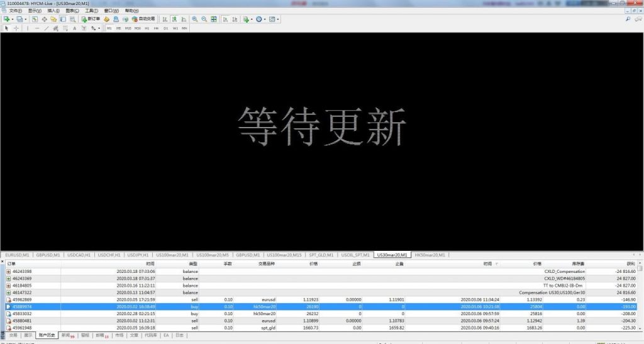The width and height of the screenshot is (644, 344).
Task: Open the 图表 Charts menu
Action: (x=72, y=11)
